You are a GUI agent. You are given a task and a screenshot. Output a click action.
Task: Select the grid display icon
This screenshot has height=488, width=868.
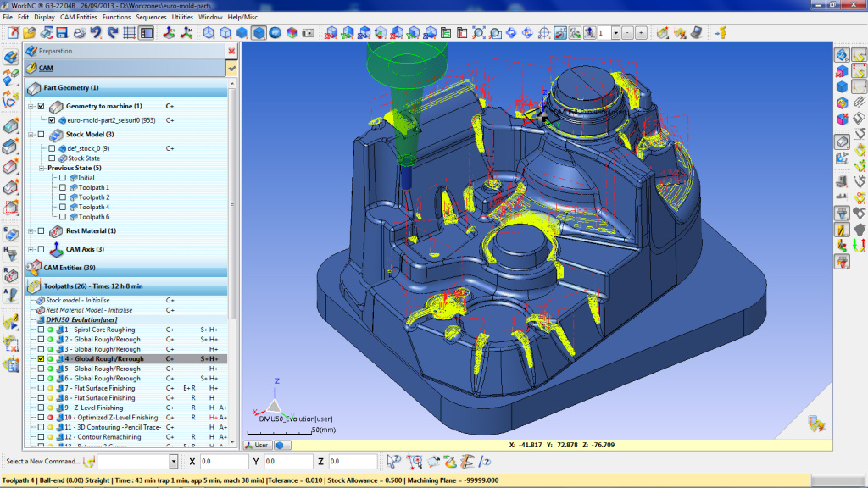[x=127, y=31]
